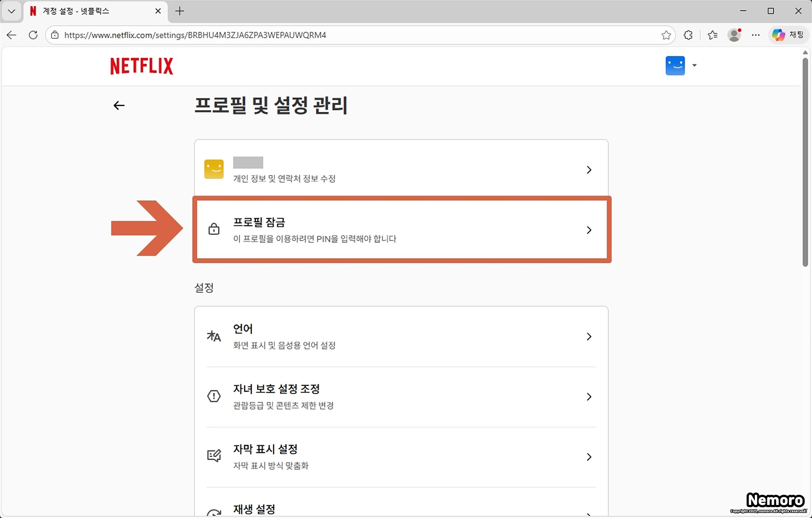Click the yellow smiley profile avatar
Image resolution: width=812 pixels, height=518 pixels.
click(214, 169)
